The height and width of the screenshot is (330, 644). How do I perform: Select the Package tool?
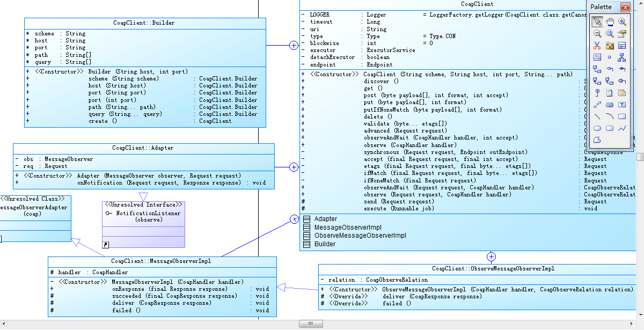(610, 45)
